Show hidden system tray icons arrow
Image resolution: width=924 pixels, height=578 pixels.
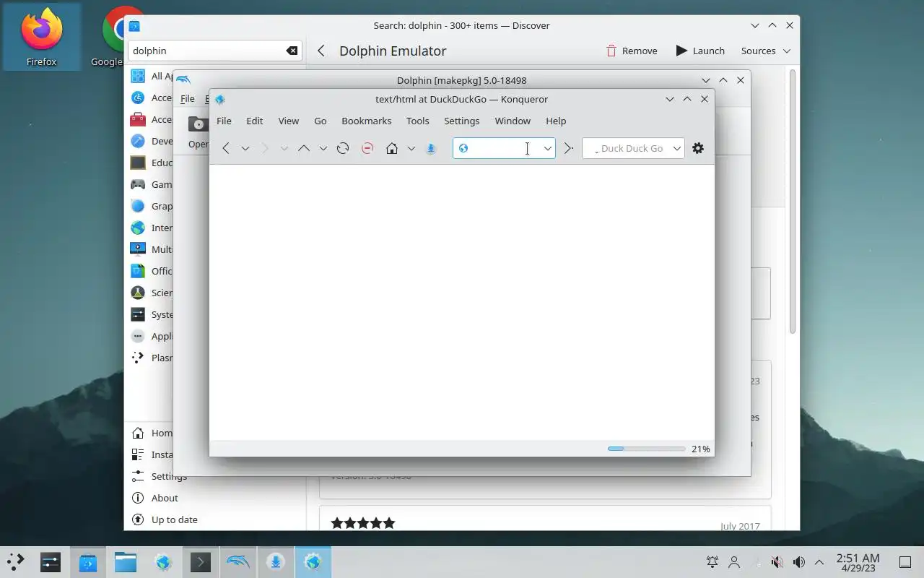(x=819, y=562)
